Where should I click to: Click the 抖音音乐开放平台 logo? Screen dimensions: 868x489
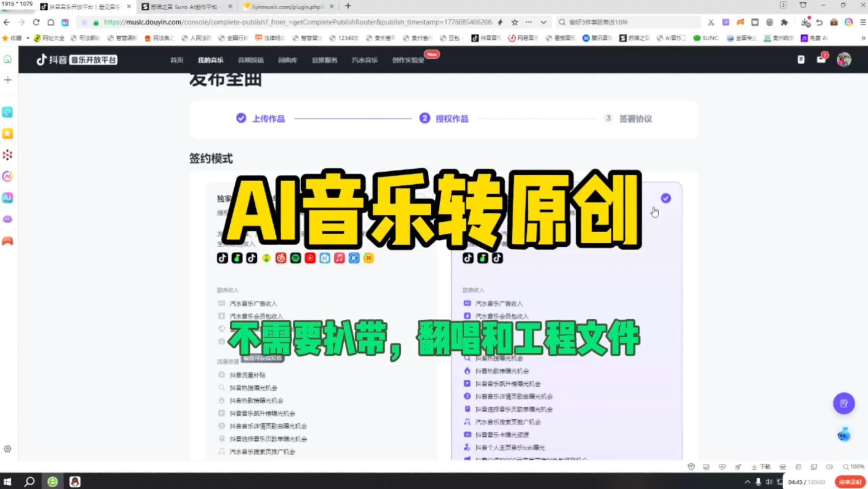pos(76,59)
